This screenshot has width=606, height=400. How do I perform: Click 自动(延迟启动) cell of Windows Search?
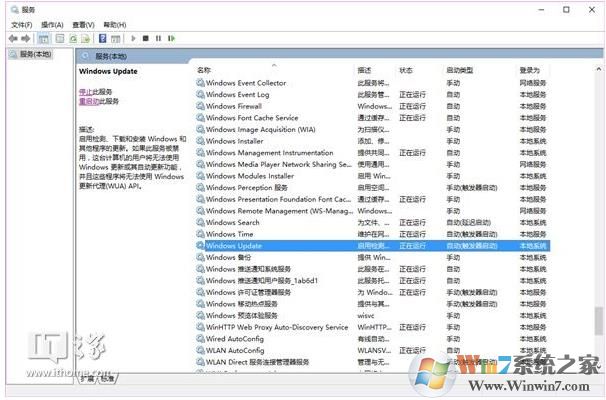(x=468, y=222)
